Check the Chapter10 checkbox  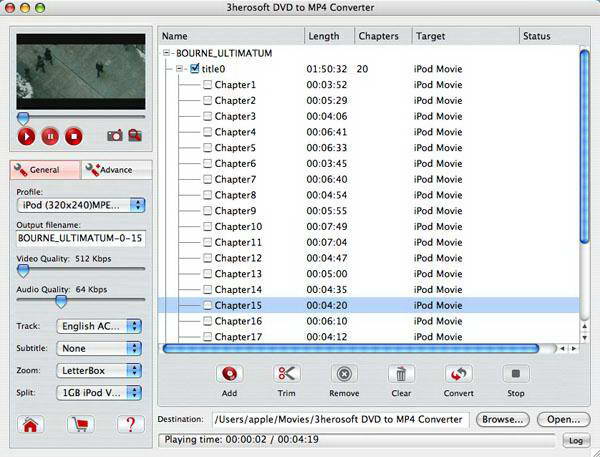point(207,227)
